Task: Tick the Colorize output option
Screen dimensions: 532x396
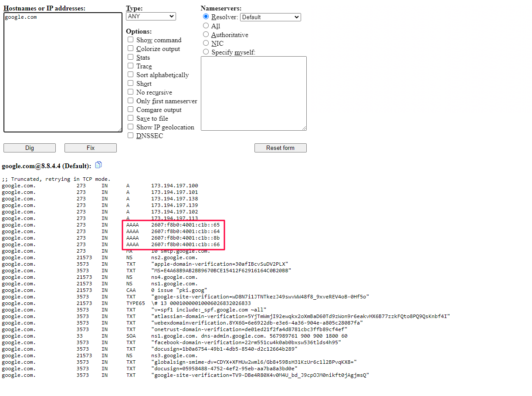Action: [130, 48]
